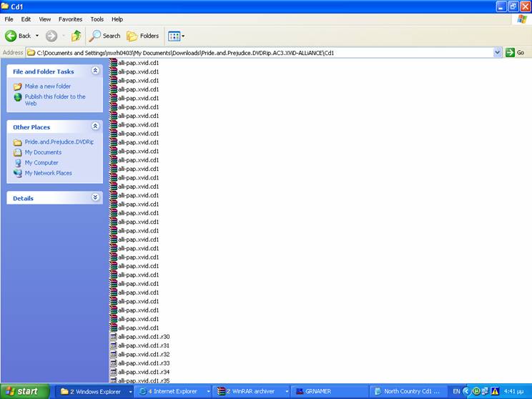Click the icon of file alli-pap.xvid.cd1.r30
Image resolution: width=532 pixels, height=399 pixels.
[x=113, y=337]
